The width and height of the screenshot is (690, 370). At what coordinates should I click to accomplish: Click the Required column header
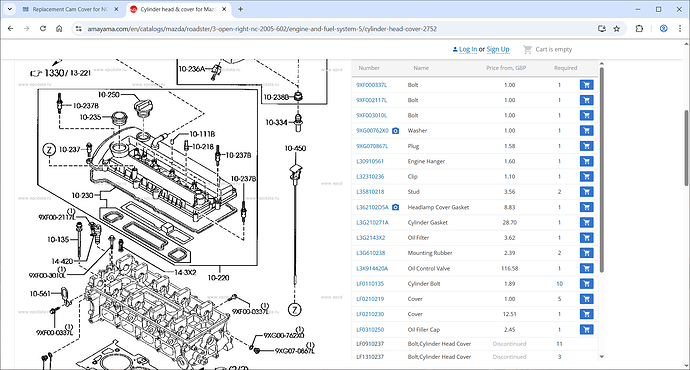coord(565,68)
